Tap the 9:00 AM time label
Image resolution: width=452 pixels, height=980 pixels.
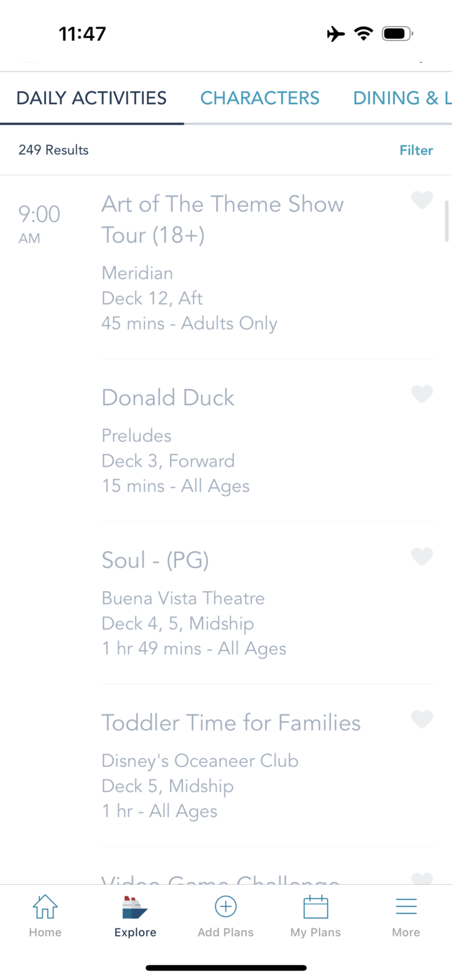[x=39, y=223]
